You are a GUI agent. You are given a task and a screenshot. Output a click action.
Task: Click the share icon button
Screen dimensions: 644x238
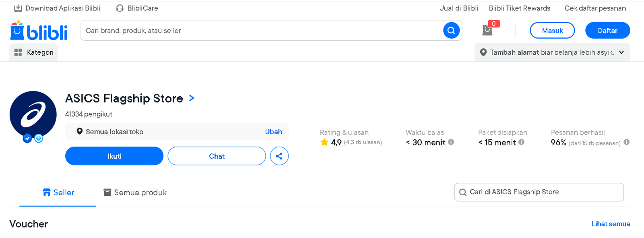[279, 156]
